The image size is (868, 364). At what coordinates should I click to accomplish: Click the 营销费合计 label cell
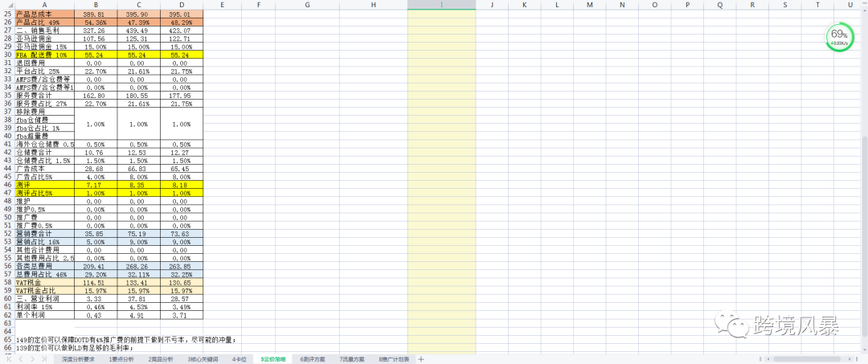[45, 234]
